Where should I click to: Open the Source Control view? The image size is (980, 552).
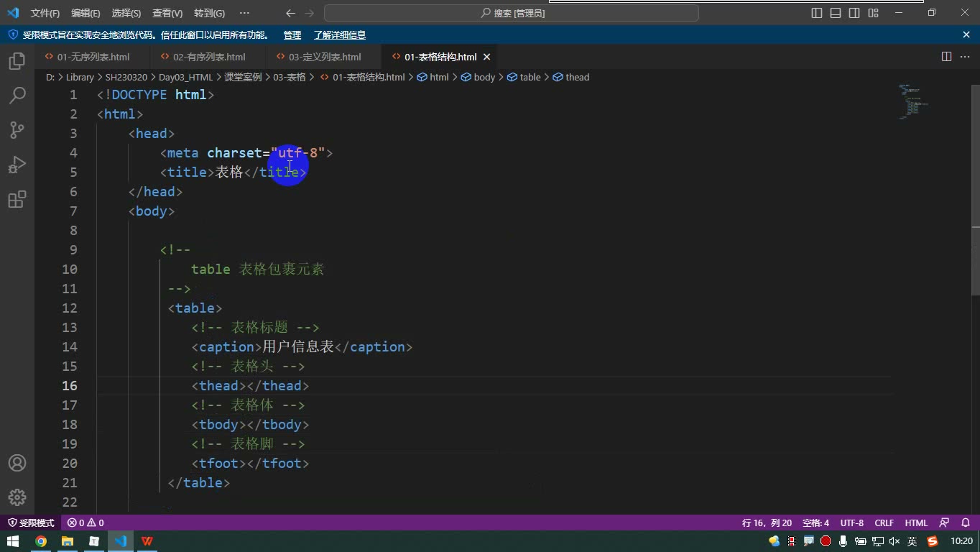pos(17,130)
